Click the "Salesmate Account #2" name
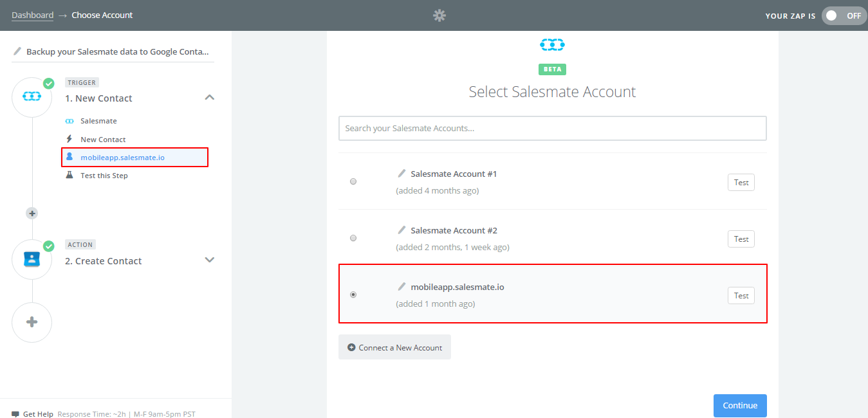 coord(454,231)
